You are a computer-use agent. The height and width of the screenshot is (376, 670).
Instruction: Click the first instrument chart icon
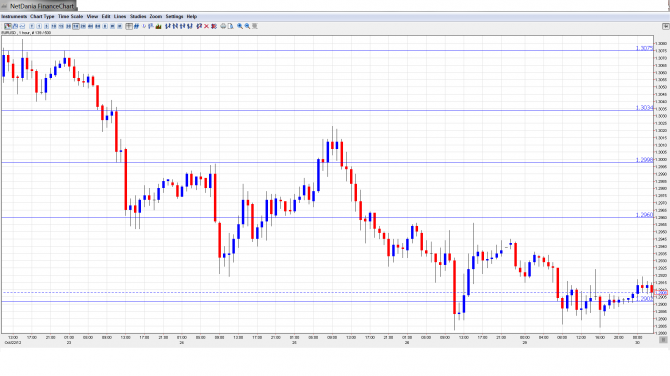(x=8, y=26)
